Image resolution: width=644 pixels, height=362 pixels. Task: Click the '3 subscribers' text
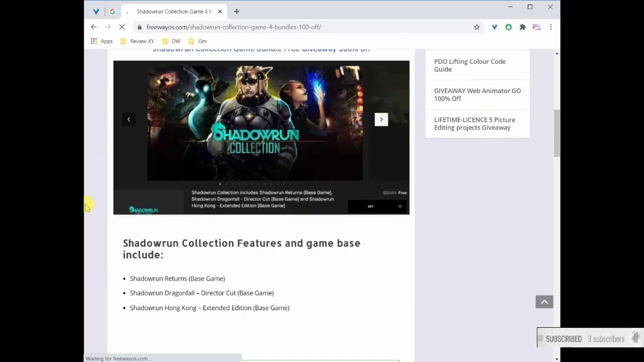[606, 339]
